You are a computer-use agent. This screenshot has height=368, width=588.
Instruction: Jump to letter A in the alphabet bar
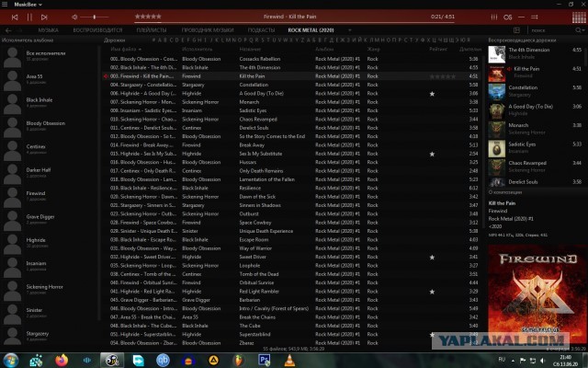click(x=160, y=40)
